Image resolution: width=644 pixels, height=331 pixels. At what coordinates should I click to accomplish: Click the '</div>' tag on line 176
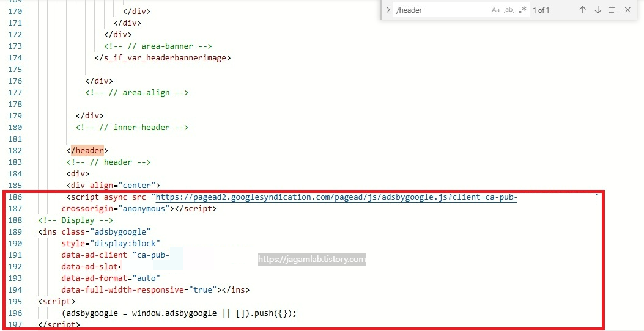coord(99,81)
